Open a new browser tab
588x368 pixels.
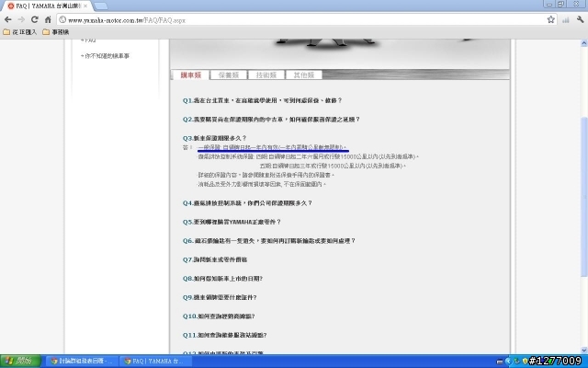pos(100,6)
